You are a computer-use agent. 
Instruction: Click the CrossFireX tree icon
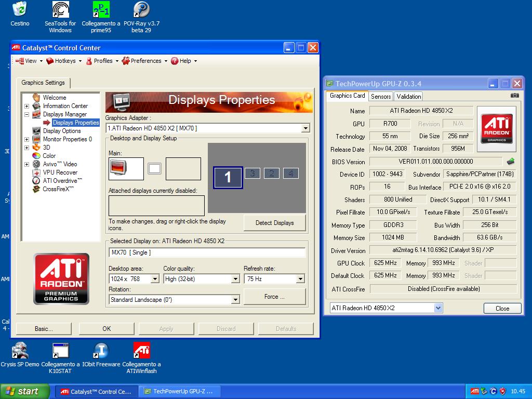(x=36, y=189)
